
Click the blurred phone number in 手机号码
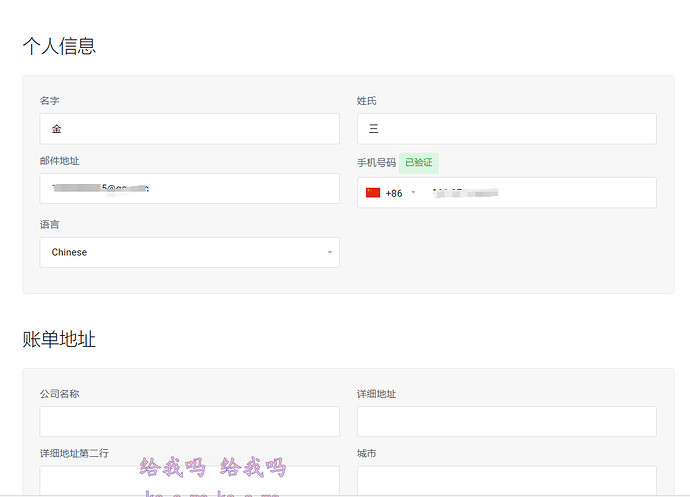(x=465, y=193)
